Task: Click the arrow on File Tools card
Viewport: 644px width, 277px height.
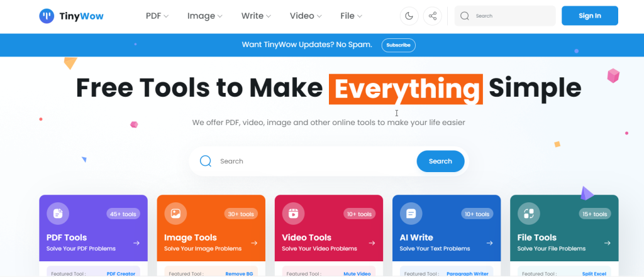Action: click(608, 243)
